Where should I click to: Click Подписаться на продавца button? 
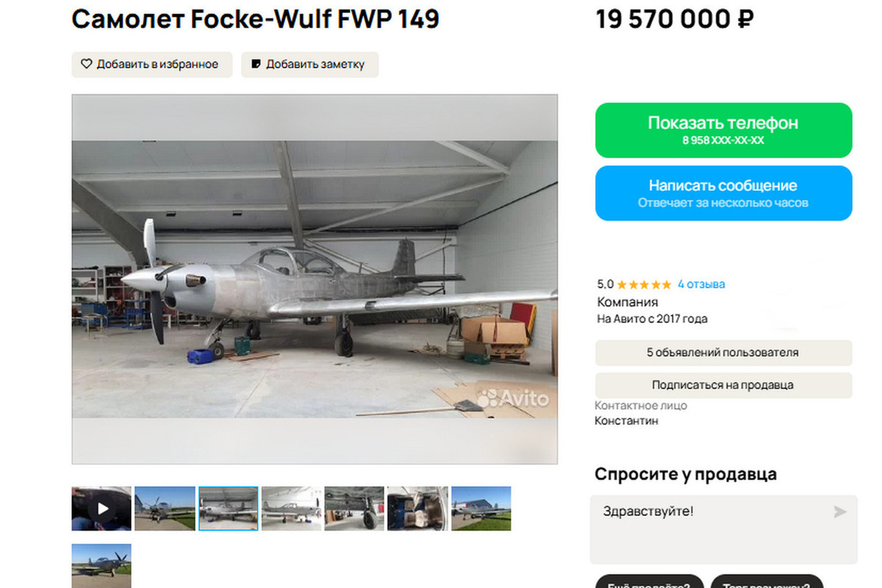[x=723, y=385]
